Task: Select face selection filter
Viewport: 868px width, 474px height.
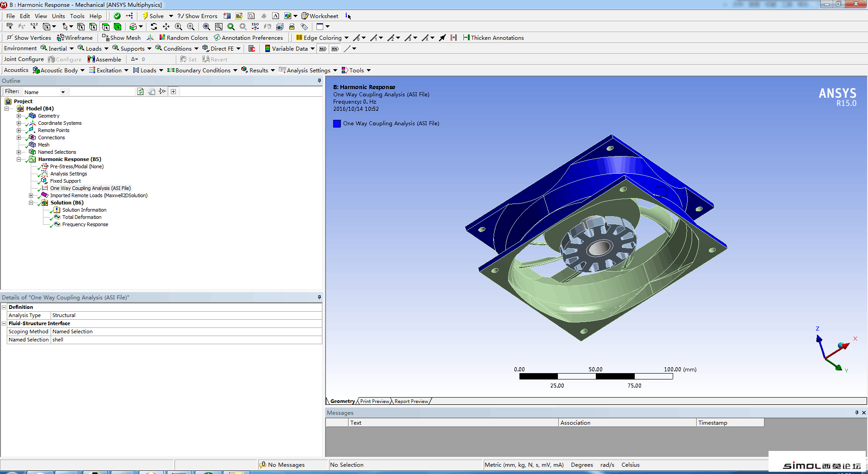Action: coord(105,27)
